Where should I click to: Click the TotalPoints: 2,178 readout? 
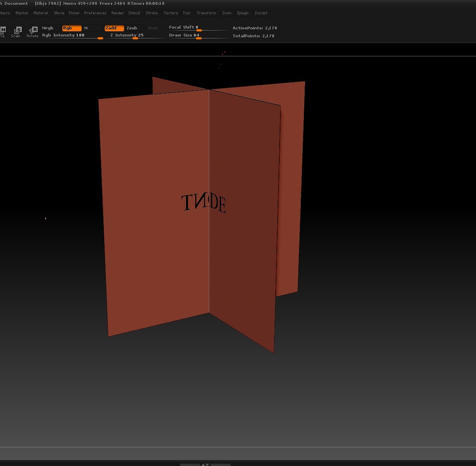pyautogui.click(x=253, y=36)
